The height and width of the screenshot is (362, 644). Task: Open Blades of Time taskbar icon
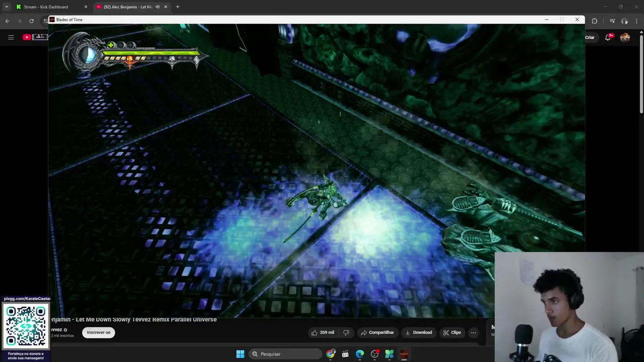pos(404,354)
